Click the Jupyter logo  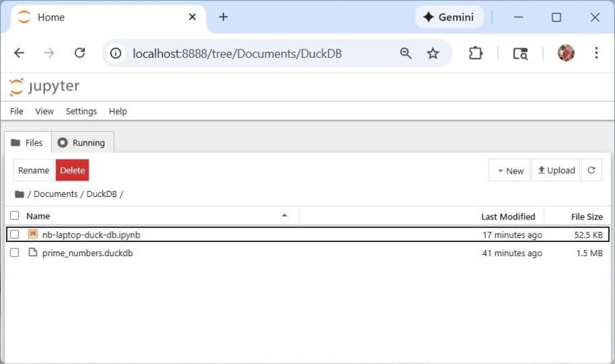pyautogui.click(x=45, y=87)
